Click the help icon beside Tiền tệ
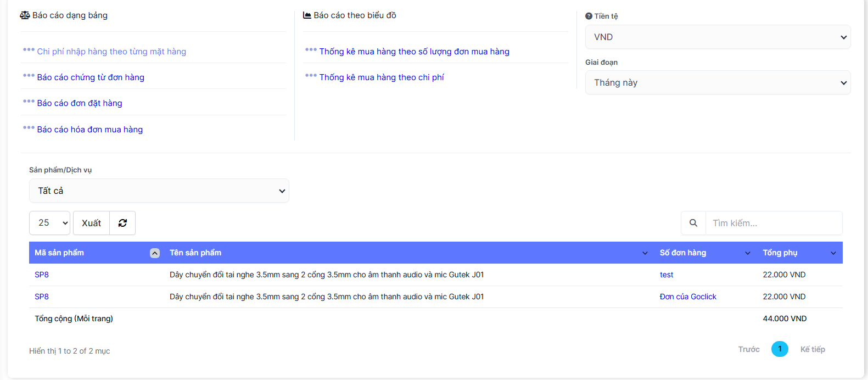This screenshot has width=868, height=380. 589,16
